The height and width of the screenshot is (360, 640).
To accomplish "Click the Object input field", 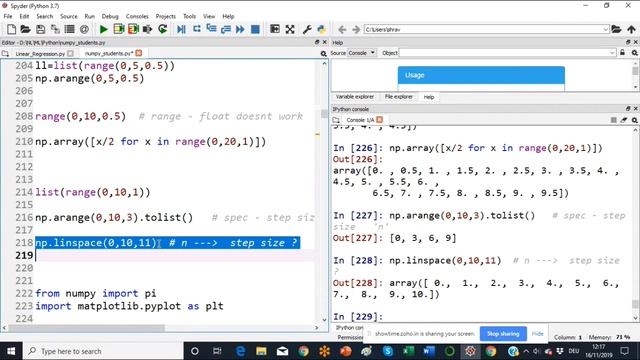I will pos(504,53).
